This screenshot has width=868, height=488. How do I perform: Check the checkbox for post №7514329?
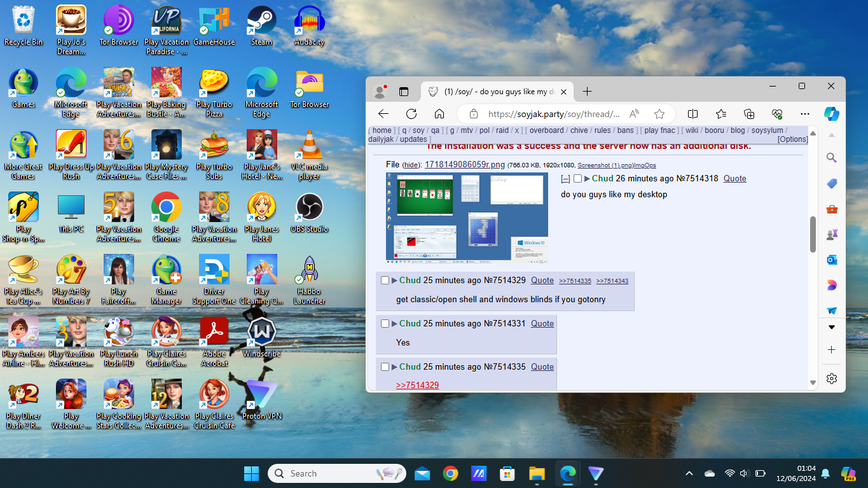pos(385,281)
